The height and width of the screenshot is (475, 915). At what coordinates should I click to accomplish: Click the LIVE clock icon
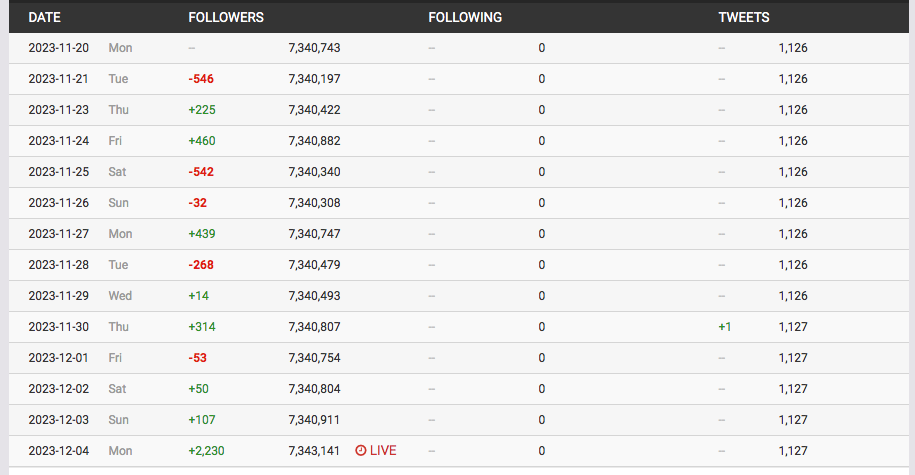pyautogui.click(x=361, y=451)
